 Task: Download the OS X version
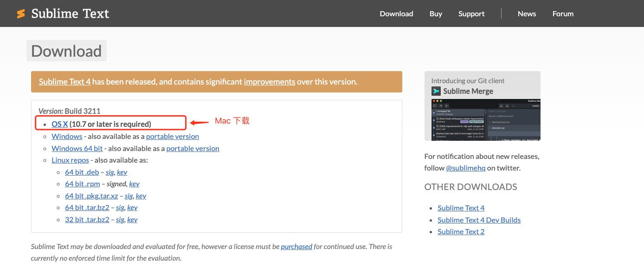[x=60, y=124]
